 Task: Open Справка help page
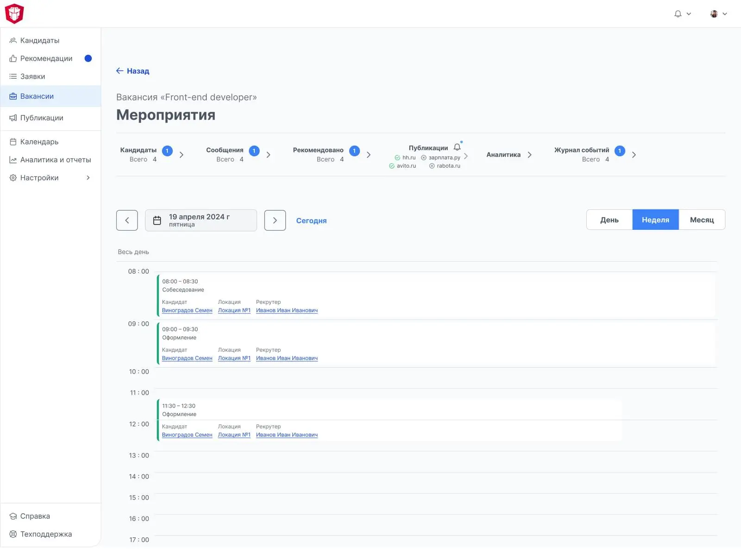pyautogui.click(x=35, y=516)
